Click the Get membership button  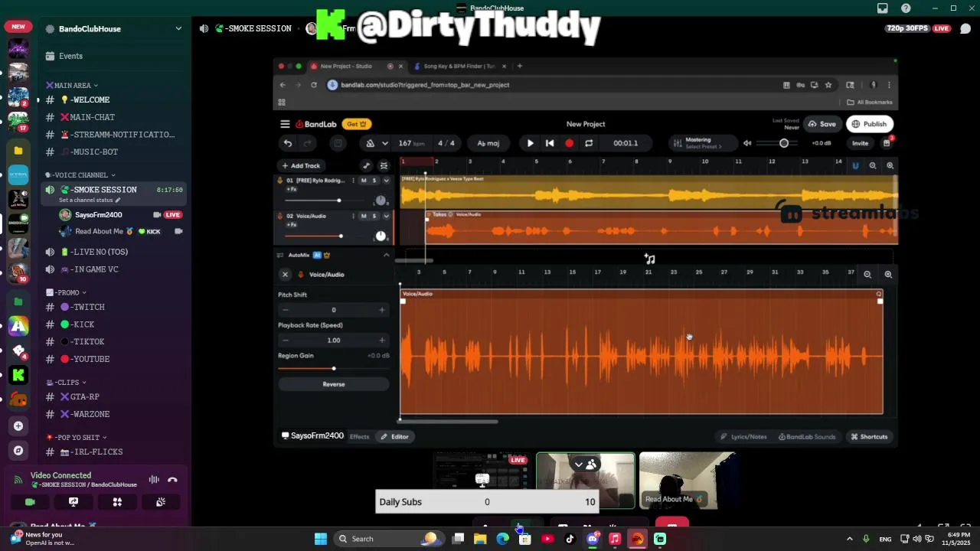(x=356, y=124)
